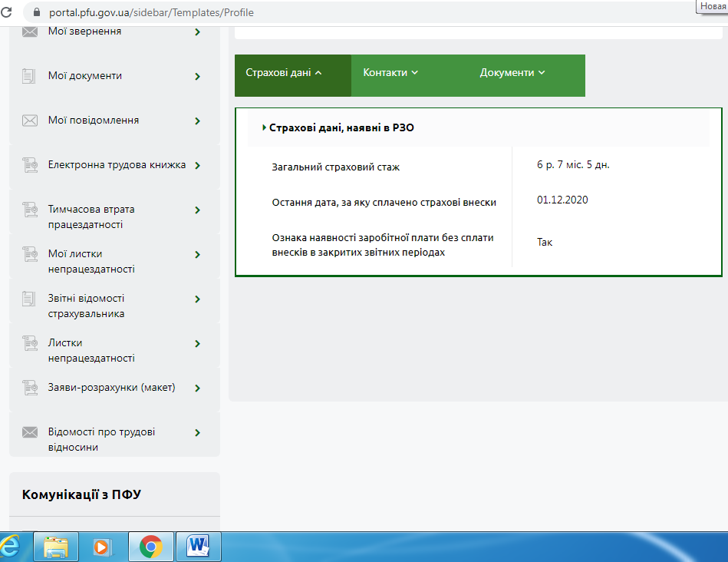Go to Заяви-розрахунки (макет)

pyautogui.click(x=111, y=388)
